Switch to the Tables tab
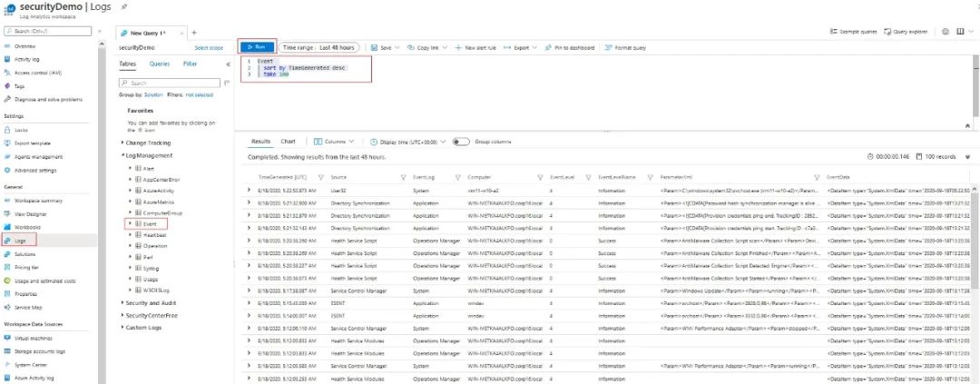This screenshot has height=384, width=980. 128,64
